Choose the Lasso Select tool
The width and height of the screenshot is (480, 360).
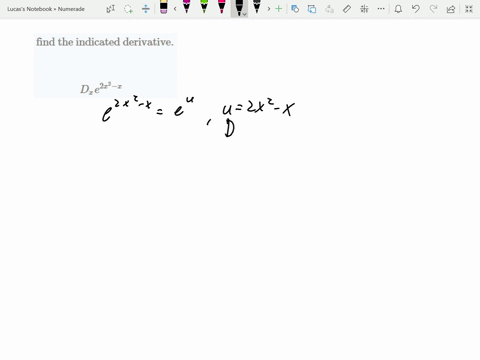(128, 9)
